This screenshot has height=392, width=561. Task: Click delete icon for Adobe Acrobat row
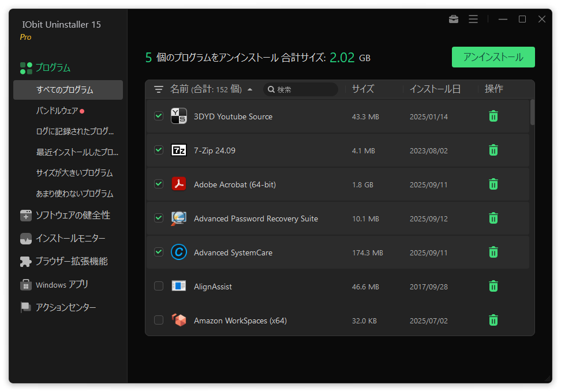pos(493,184)
